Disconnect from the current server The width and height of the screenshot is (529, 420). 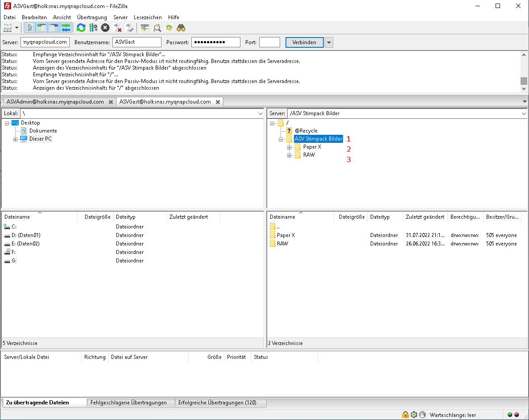pos(117,28)
